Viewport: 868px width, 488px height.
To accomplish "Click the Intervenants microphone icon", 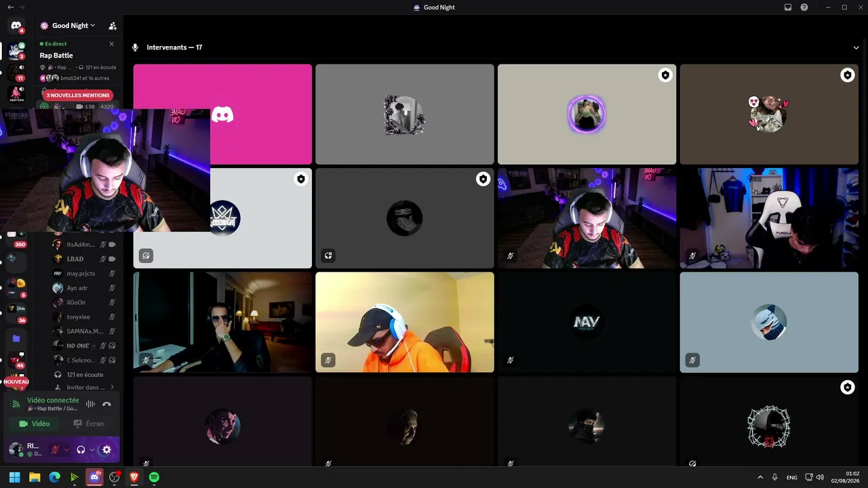I will point(135,47).
